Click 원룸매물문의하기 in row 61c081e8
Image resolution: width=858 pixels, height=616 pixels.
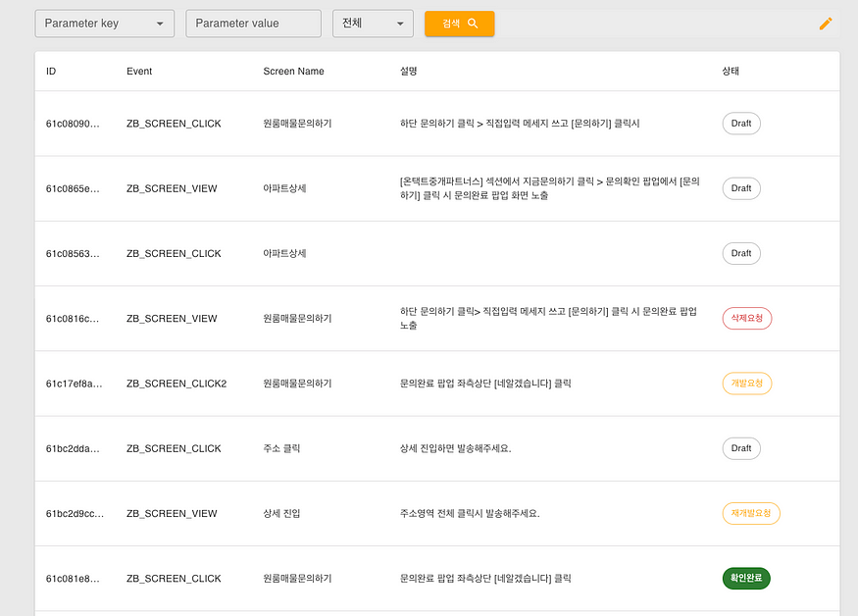(x=297, y=579)
